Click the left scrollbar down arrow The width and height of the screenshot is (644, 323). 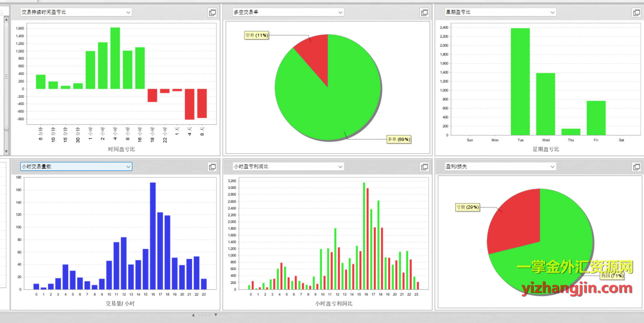pyautogui.click(x=6, y=151)
